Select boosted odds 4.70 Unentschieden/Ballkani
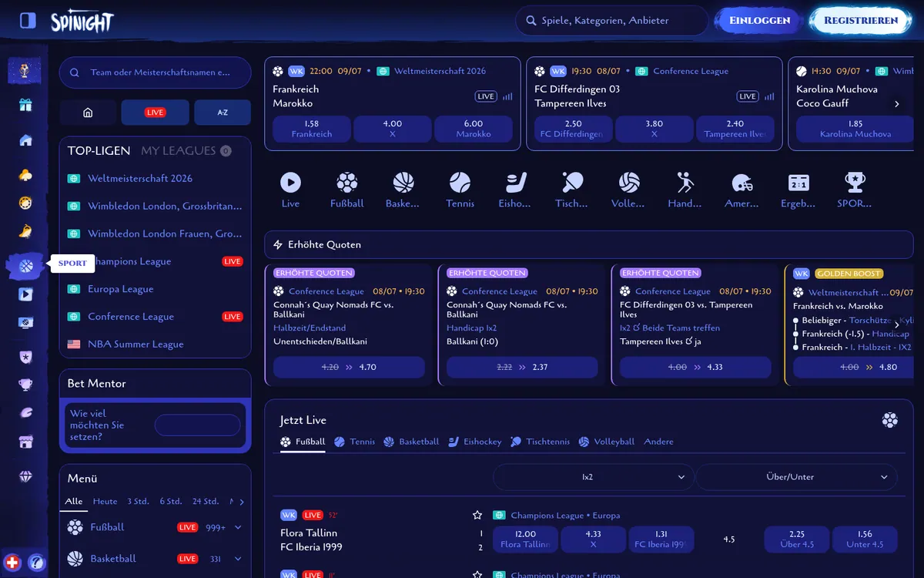This screenshot has width=924, height=578. [x=350, y=367]
